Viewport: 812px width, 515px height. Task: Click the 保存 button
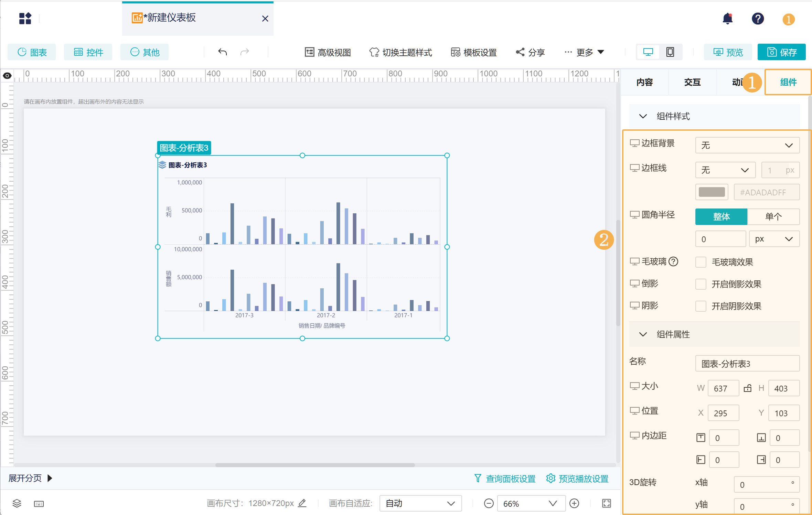[x=781, y=52]
